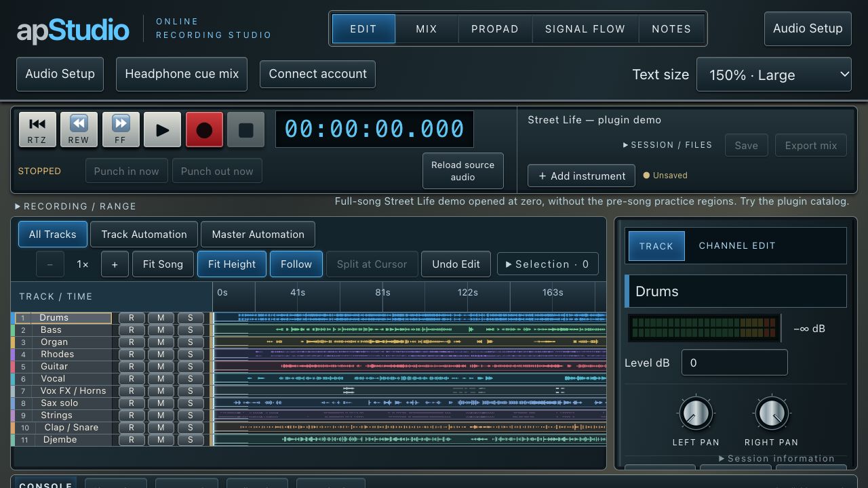Open Headphone cue mix

182,74
